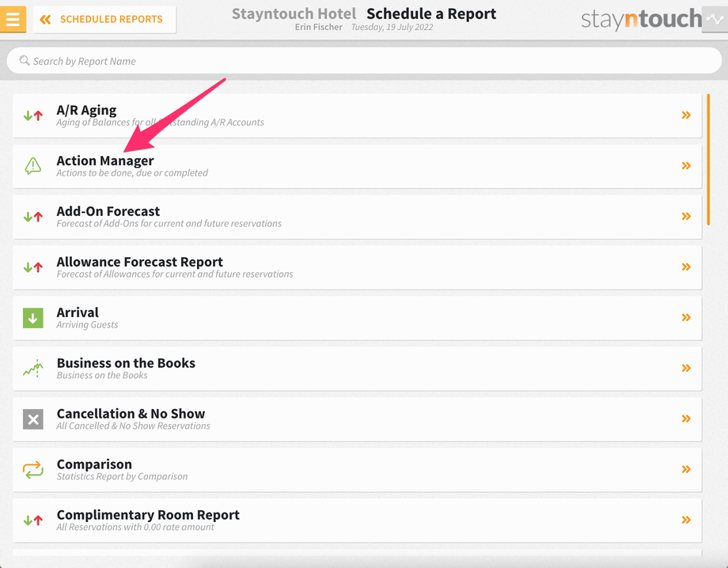The image size is (728, 568).
Task: Click the Action Manager warning icon
Action: [x=33, y=165]
